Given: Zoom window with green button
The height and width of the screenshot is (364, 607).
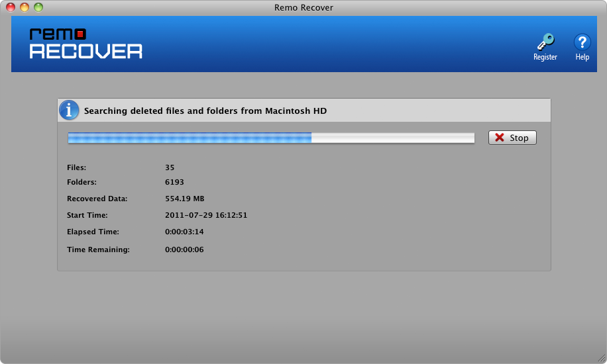Looking at the screenshot, I should coord(38,7).
